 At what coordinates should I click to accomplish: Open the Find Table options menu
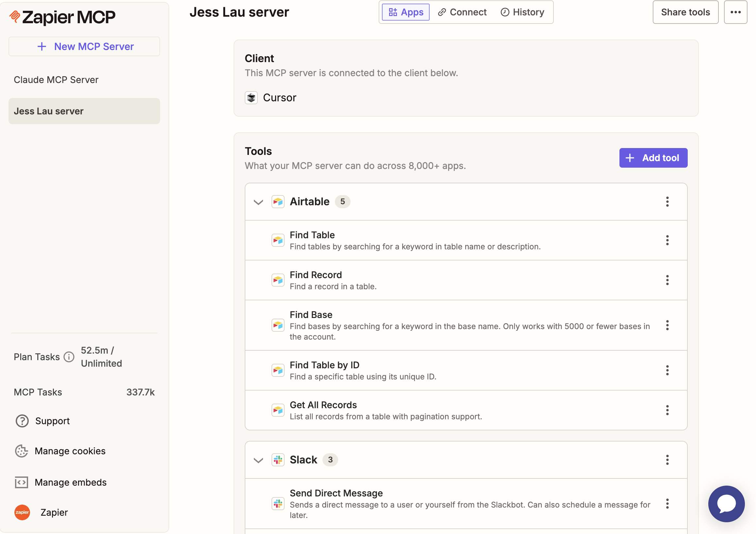point(667,240)
